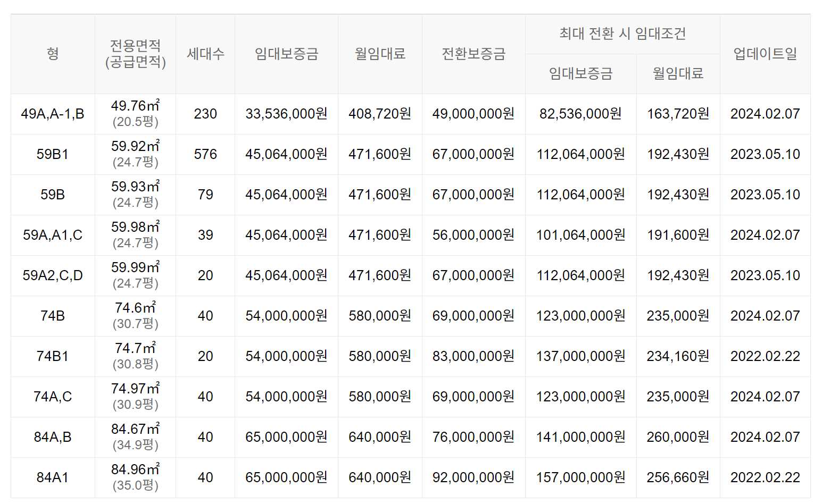Viewport: 814px width, 504px height.
Task: Click the 33,536,000원 deposit cell
Action: click(x=286, y=114)
